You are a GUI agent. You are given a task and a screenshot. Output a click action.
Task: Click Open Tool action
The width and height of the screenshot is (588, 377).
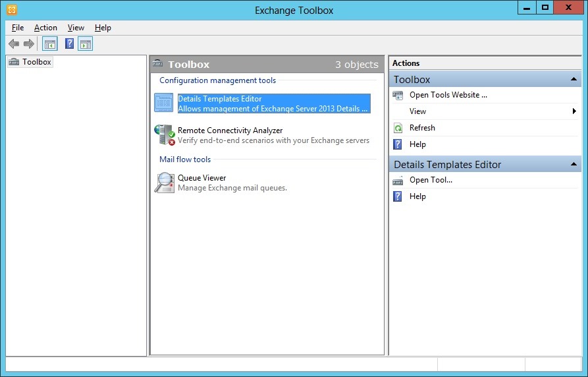[x=431, y=180]
